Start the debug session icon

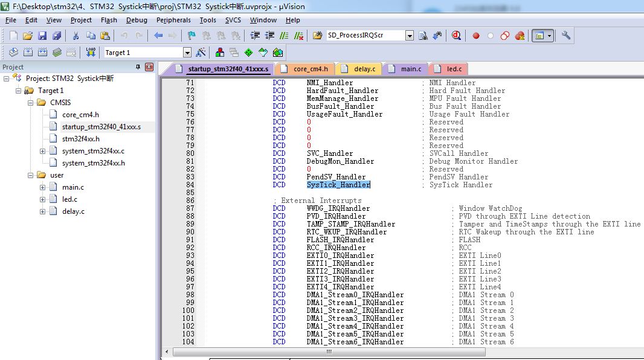point(456,36)
